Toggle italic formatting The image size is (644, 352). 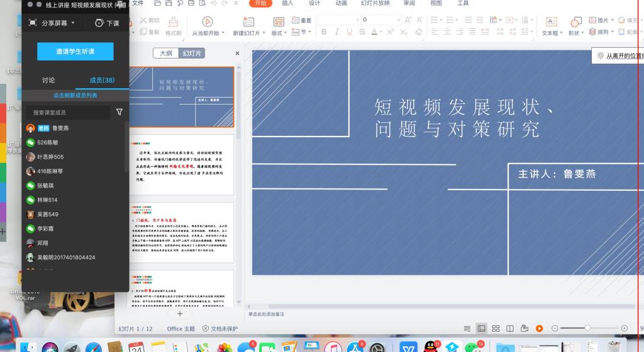point(337,31)
